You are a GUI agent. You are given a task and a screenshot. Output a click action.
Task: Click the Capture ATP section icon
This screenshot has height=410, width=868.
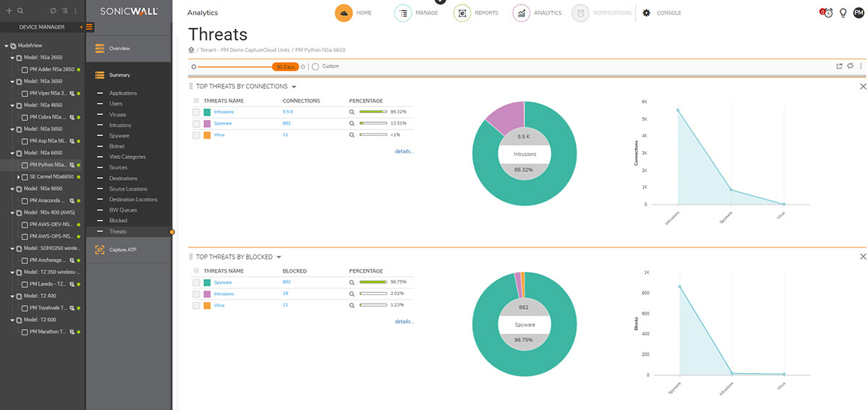point(100,249)
